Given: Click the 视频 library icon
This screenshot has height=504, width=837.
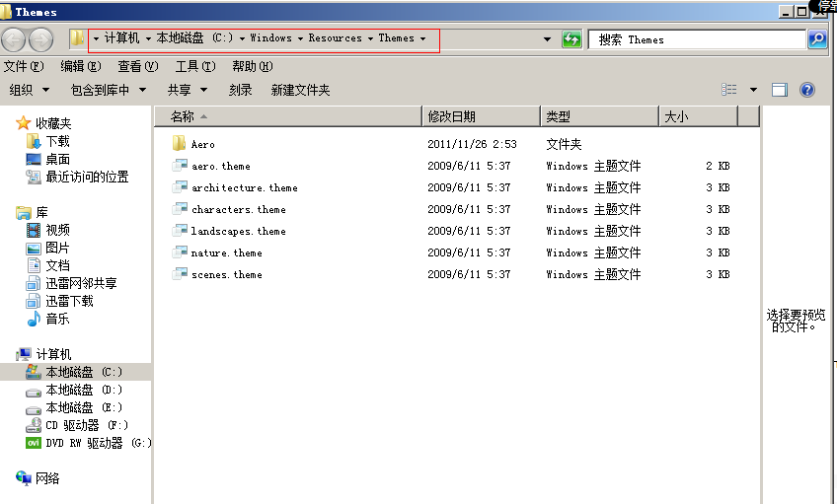Looking at the screenshot, I should [34, 231].
